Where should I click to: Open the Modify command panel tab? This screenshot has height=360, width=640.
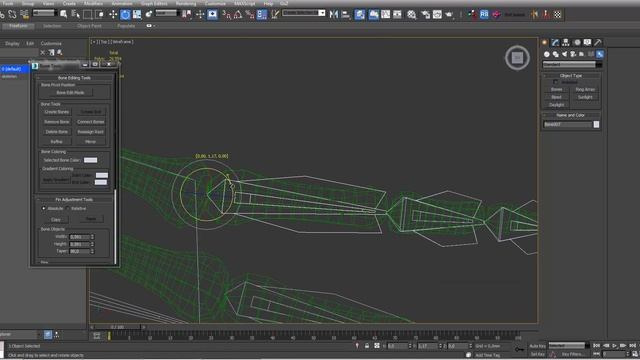pos(555,42)
